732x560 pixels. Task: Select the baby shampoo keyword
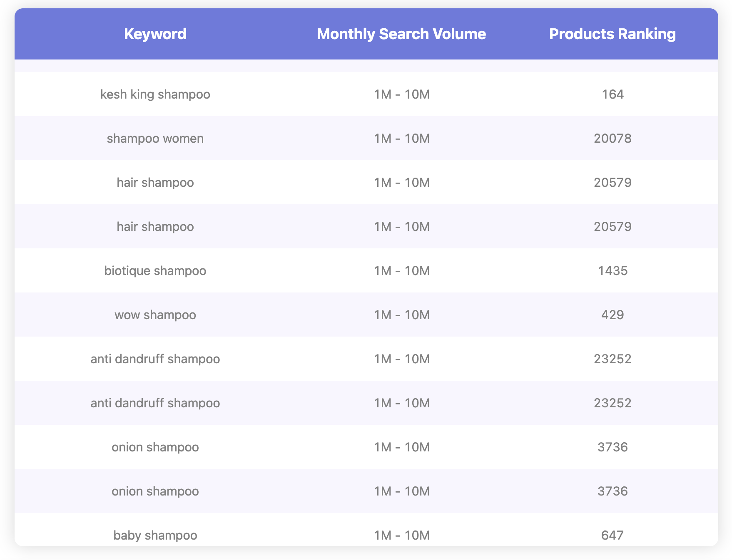[155, 535]
